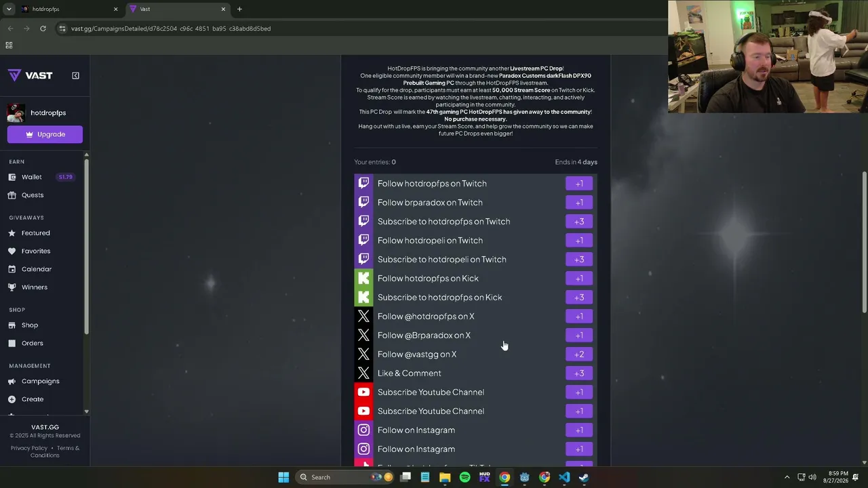
Task: Open the browser apps grid icon
Action: (9, 45)
